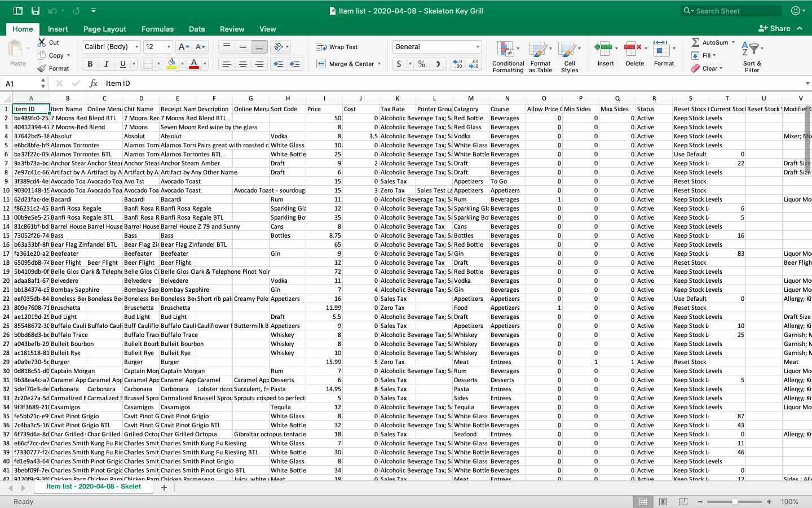Toggle Underline formatting
The width and height of the screenshot is (812, 508).
(x=123, y=64)
